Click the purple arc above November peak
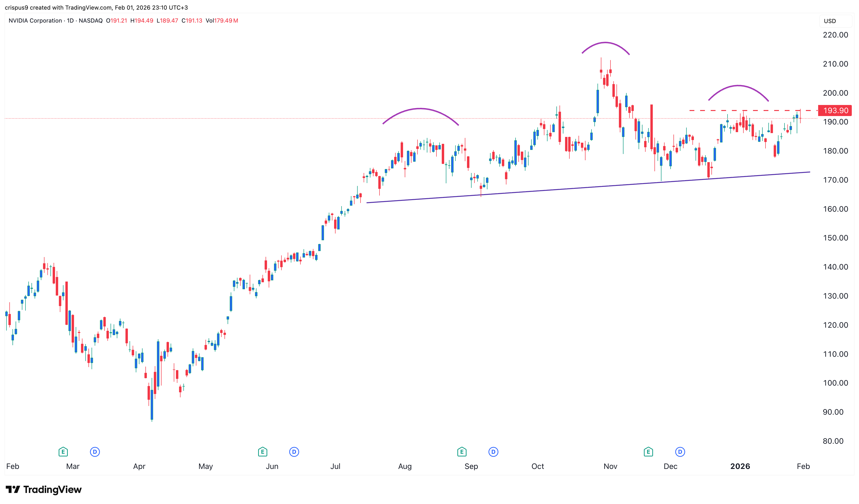Screen dimensions: 859x504 click(x=605, y=43)
